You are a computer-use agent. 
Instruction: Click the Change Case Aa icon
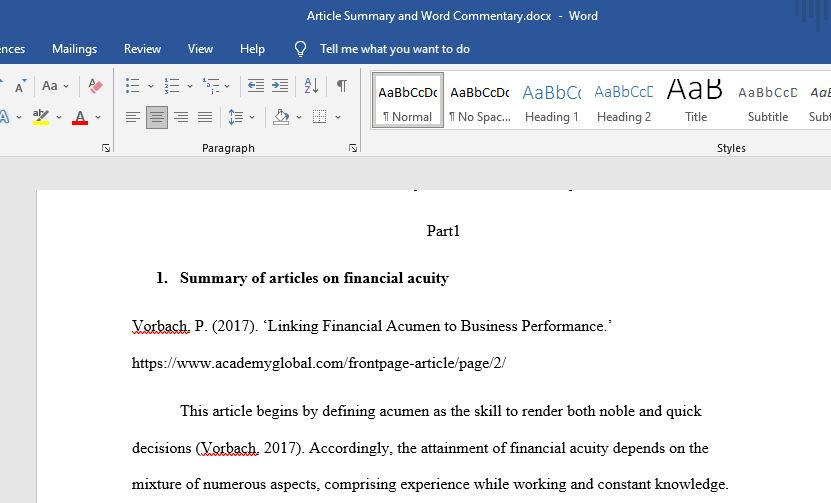tap(50, 85)
